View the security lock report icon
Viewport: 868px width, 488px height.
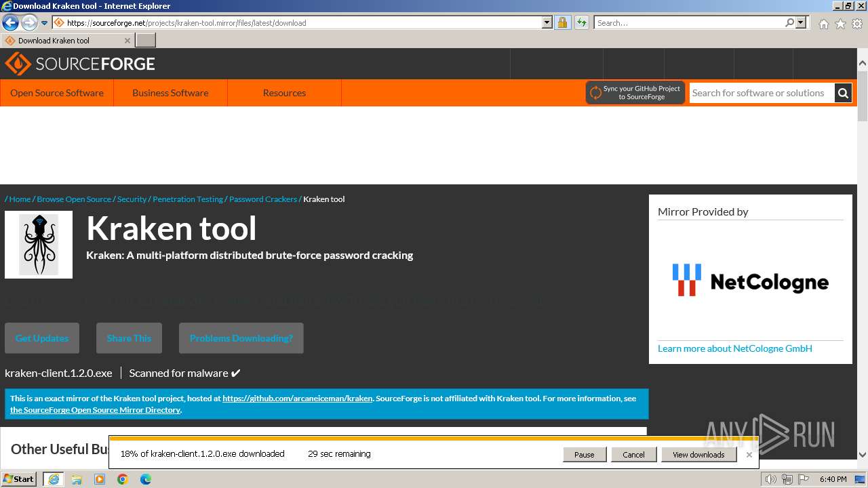pyautogui.click(x=562, y=22)
